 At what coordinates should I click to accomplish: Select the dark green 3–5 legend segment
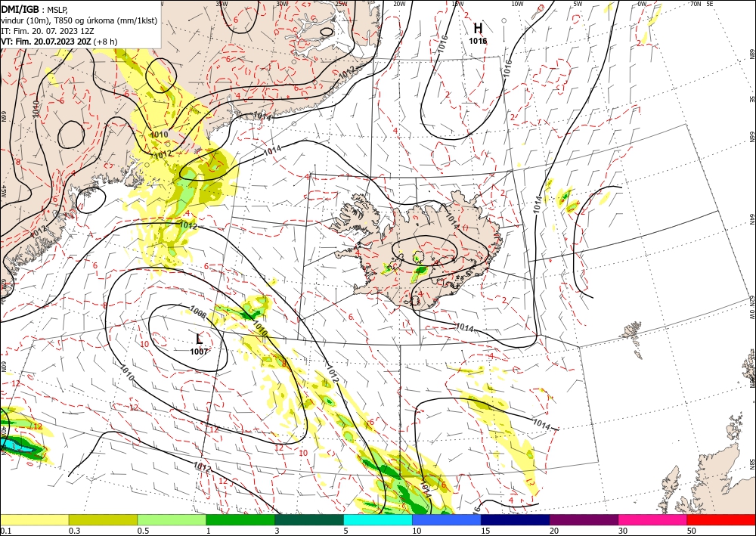click(x=309, y=519)
